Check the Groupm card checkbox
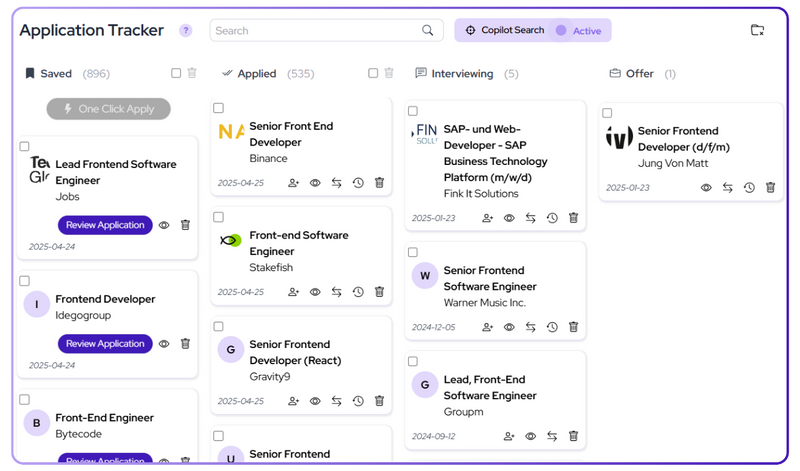 (x=413, y=361)
